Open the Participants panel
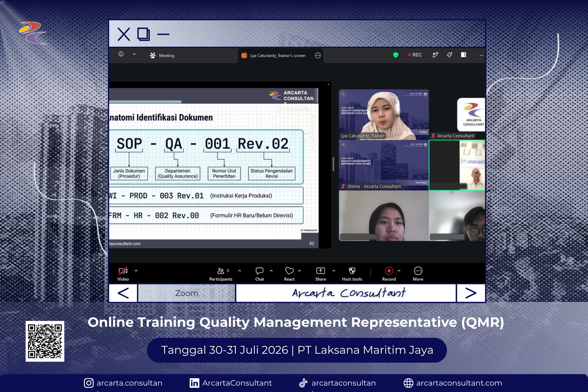588x392 pixels. click(221, 274)
